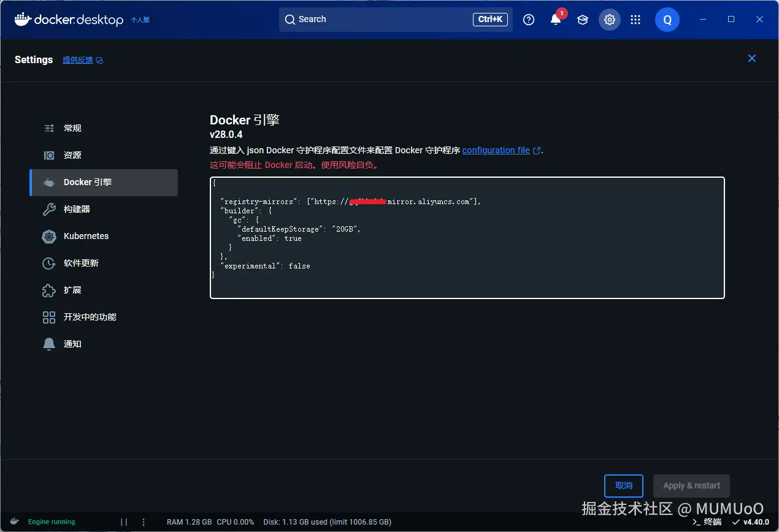Click the 取消 cancel button
The height and width of the screenshot is (532, 779).
point(624,485)
